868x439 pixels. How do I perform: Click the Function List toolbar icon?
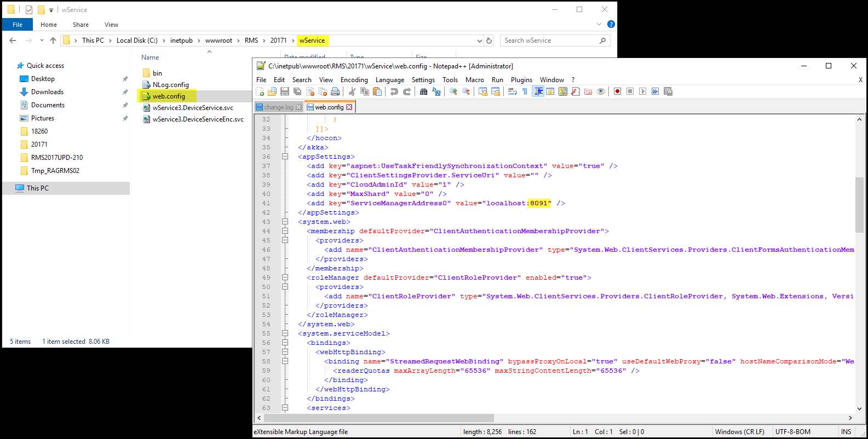coord(576,91)
